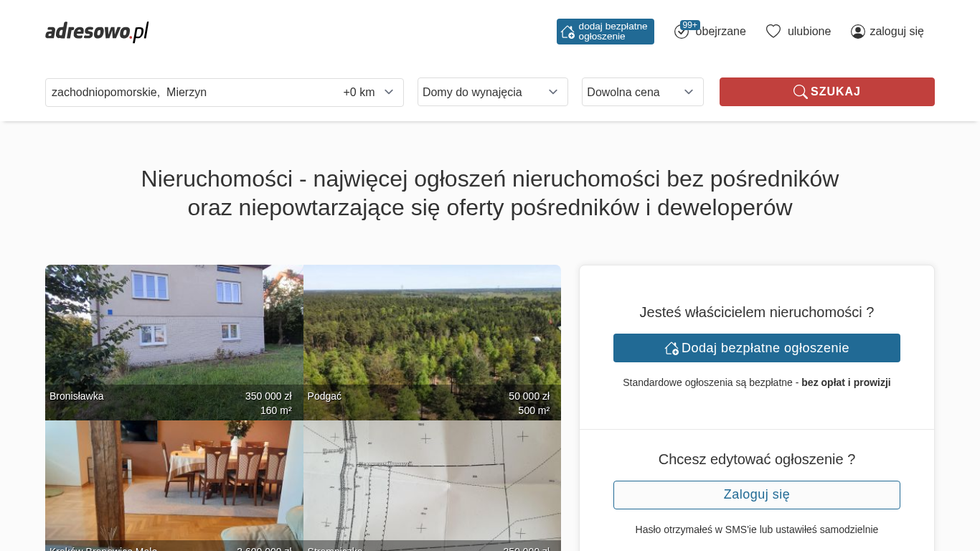
Task: Open the obejrzane viewed listings
Action: point(720,32)
